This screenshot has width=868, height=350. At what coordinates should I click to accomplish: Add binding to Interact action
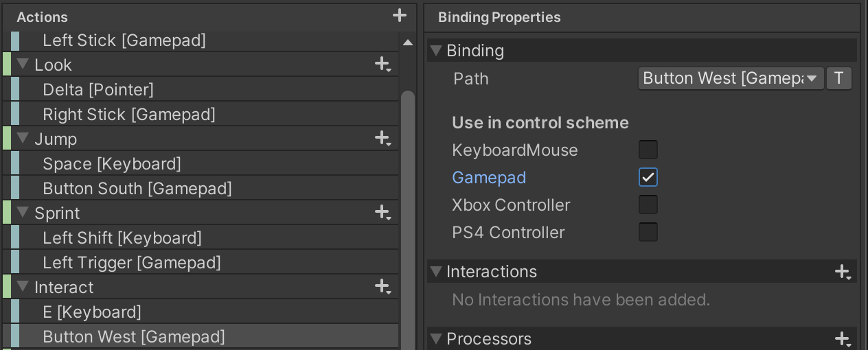coord(382,287)
